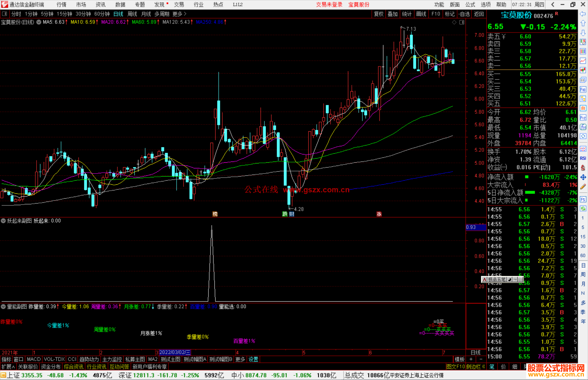Image resolution: width=588 pixels, height=380 pixels.
Task: Open 更多 in the indicator tab bar
Action: 240,359
